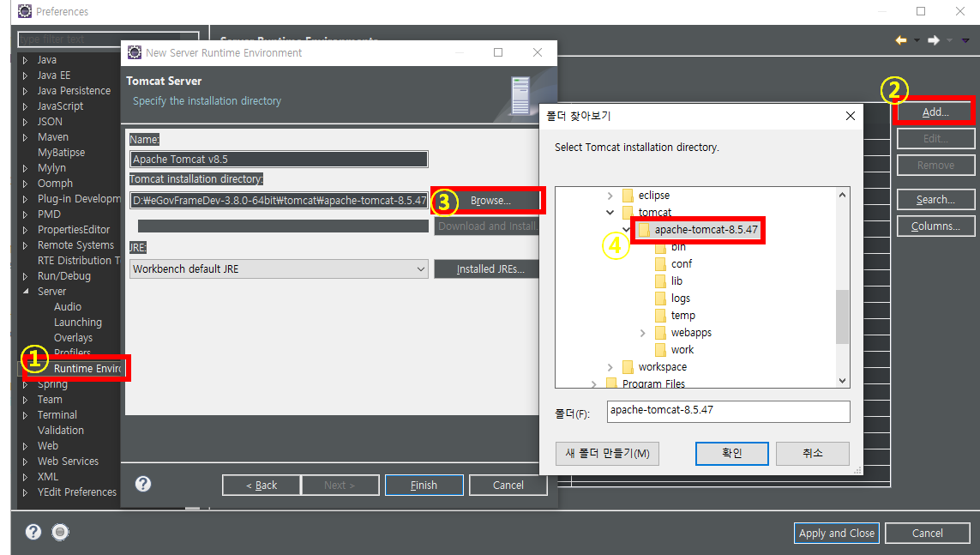The width and height of the screenshot is (980, 555).
Task: Click 새 폴더 만들기(M) button
Action: click(607, 453)
